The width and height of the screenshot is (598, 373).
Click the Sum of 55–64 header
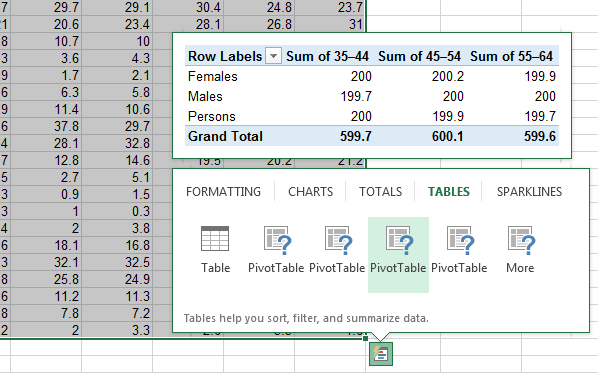tap(511, 56)
